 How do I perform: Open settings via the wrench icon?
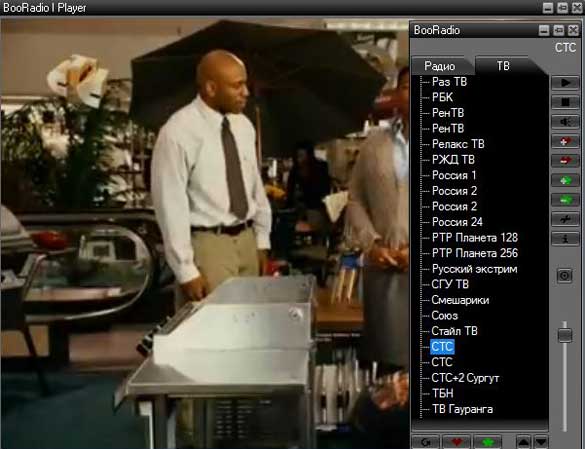pos(565,219)
